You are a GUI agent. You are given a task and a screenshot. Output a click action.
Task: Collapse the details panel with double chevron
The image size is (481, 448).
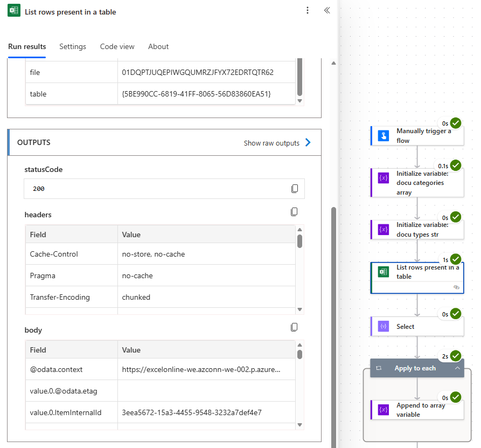327,10
